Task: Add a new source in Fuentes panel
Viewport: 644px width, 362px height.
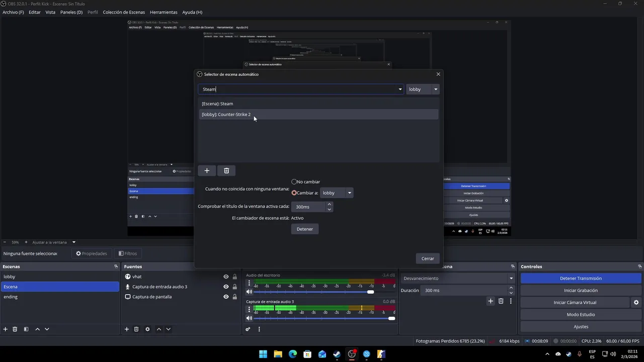Action: (x=127, y=329)
